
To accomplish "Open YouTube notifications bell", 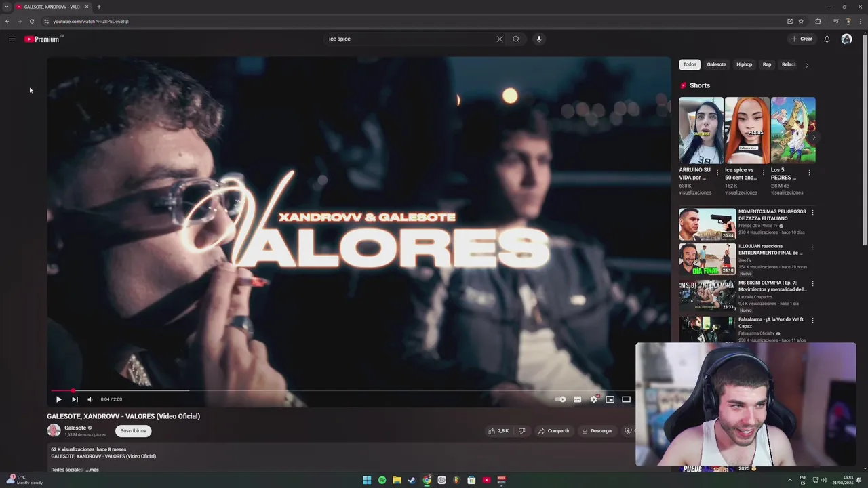I will (x=827, y=39).
